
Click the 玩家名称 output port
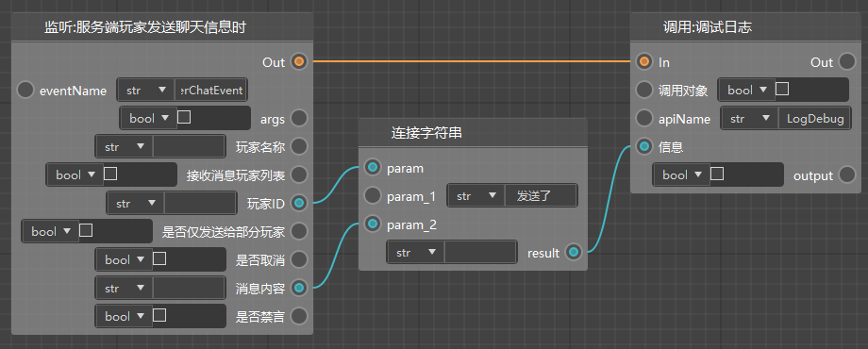[x=299, y=146]
